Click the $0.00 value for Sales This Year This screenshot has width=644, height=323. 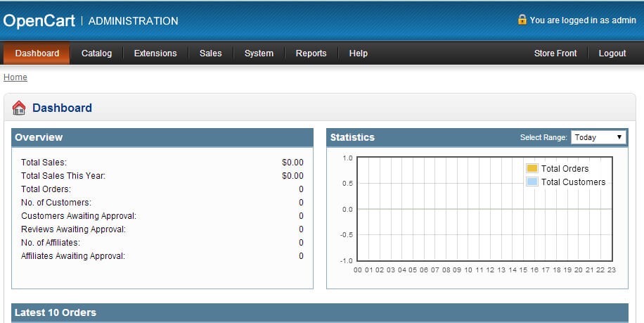coord(293,175)
